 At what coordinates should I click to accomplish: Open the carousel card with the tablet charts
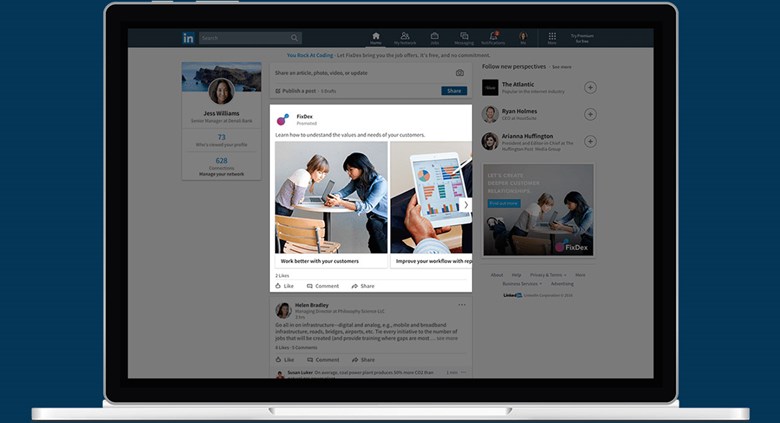[x=431, y=198]
